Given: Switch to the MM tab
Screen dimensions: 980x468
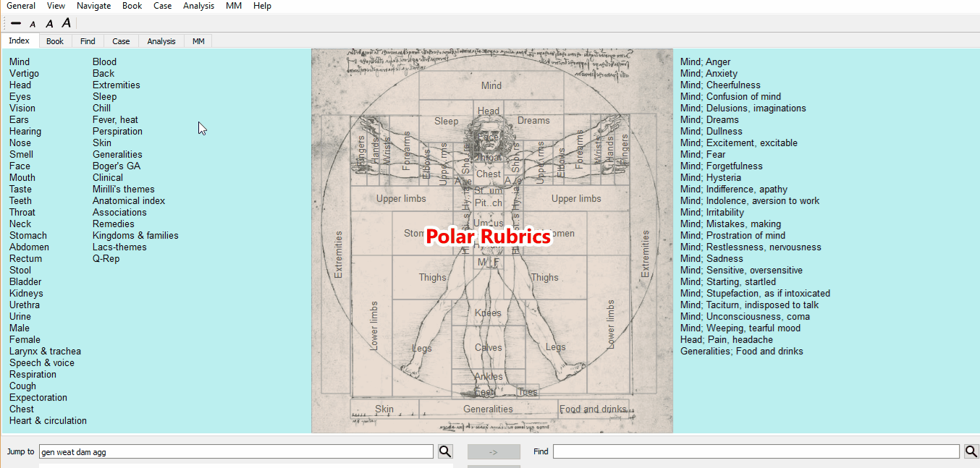Looking at the screenshot, I should click(x=198, y=41).
